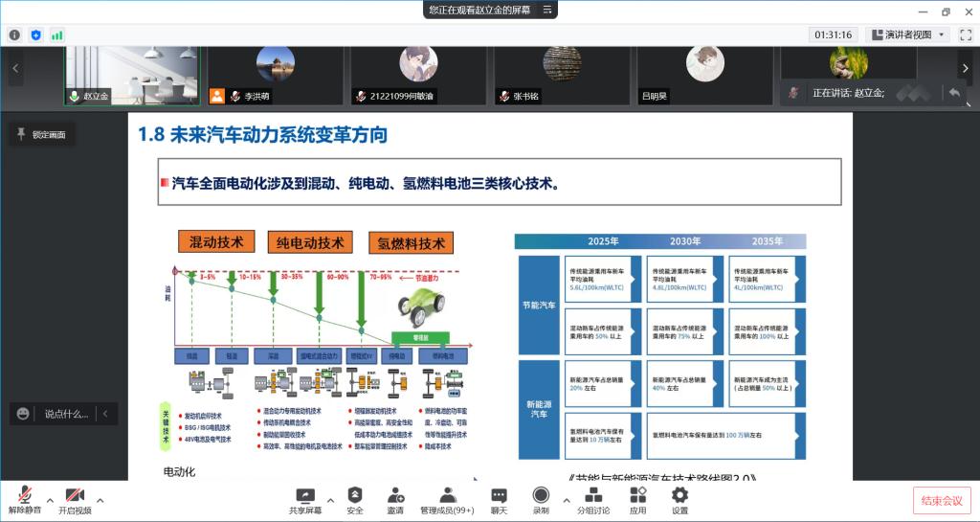Open the meeting info icon
980x522 pixels.
click(x=14, y=35)
